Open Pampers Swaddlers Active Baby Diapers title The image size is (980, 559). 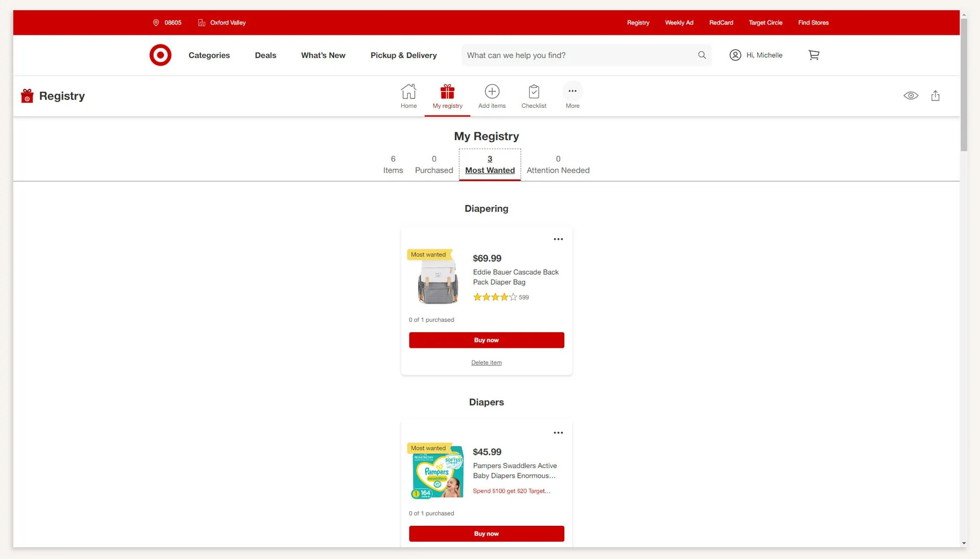click(515, 471)
